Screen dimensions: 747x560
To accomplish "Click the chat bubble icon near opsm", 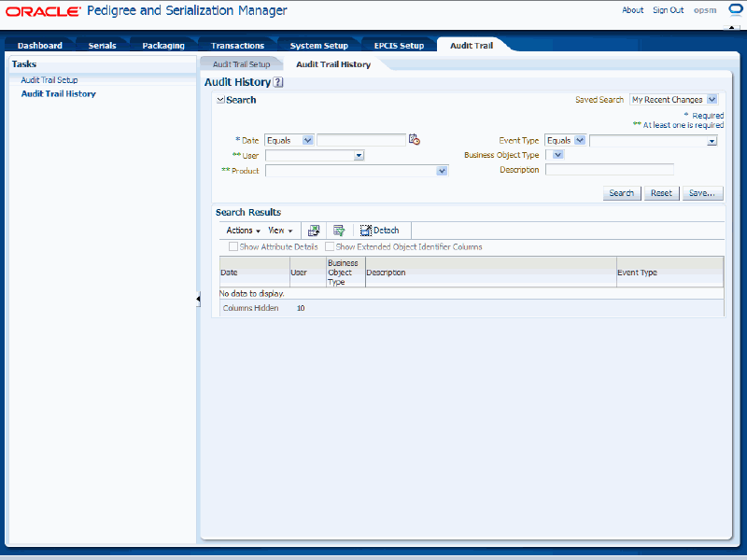I will (x=735, y=10).
